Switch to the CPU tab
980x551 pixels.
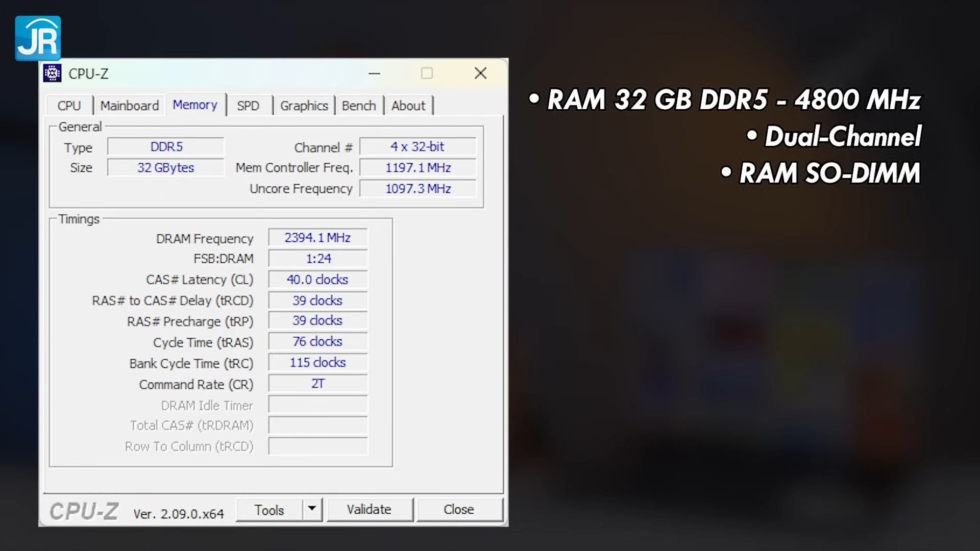click(69, 105)
